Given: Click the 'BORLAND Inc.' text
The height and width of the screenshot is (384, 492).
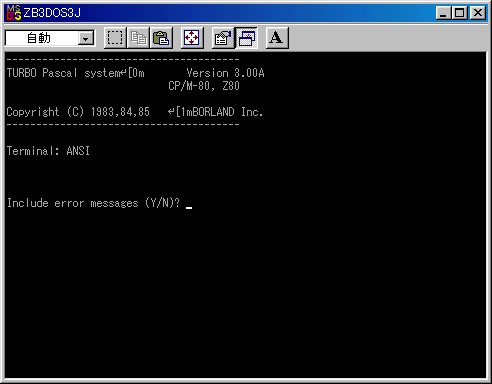Looking at the screenshot, I should (x=228, y=112).
